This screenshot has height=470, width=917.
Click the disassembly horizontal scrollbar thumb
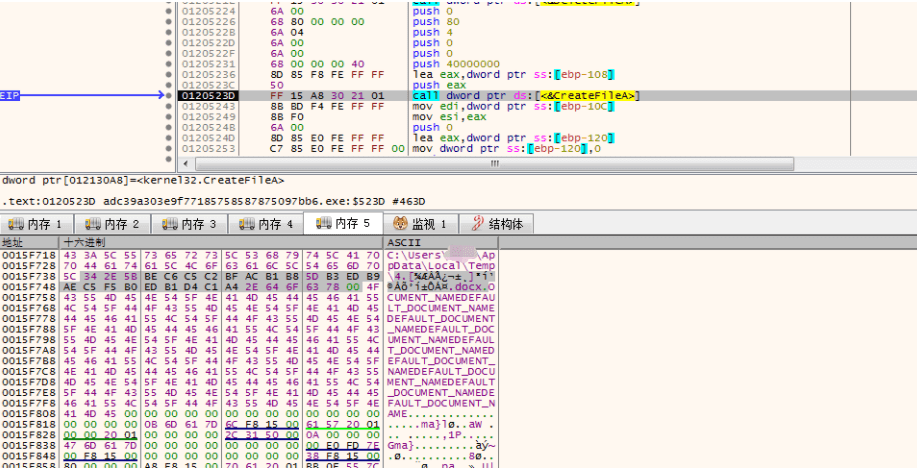coord(494,164)
